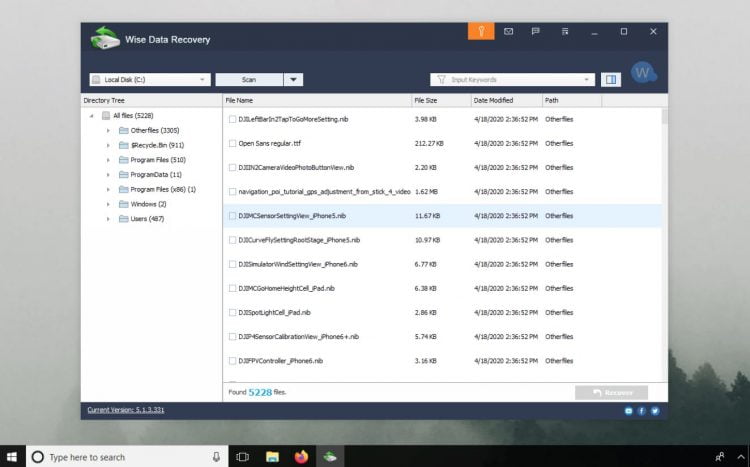Screen dimensions: 750x467
Task: Open the People icon in system tray
Action: tap(719, 456)
